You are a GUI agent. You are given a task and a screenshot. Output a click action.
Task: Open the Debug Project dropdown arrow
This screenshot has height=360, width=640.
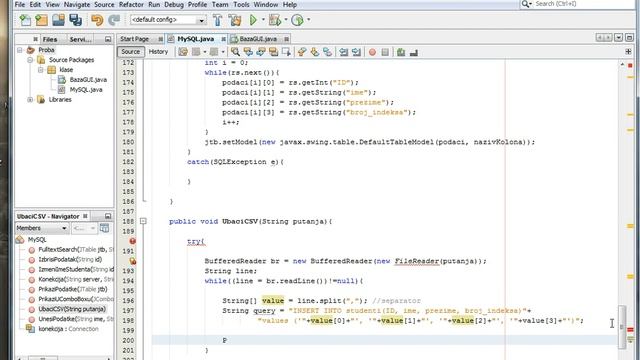286,20
